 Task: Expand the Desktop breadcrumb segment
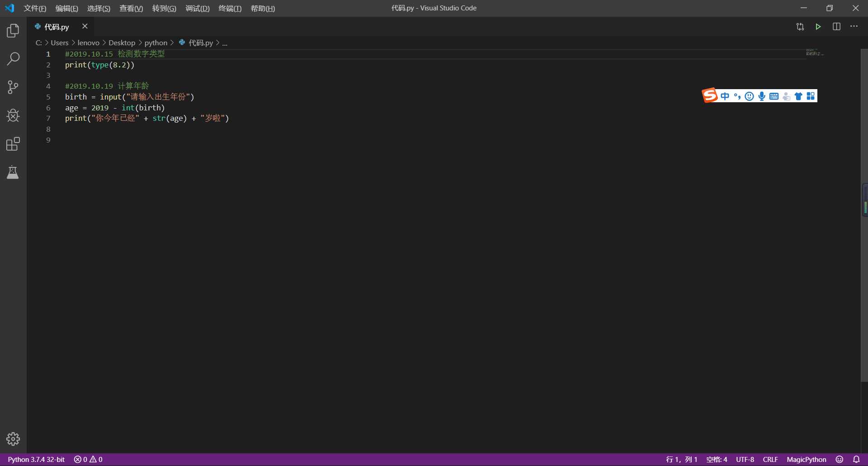(x=122, y=43)
